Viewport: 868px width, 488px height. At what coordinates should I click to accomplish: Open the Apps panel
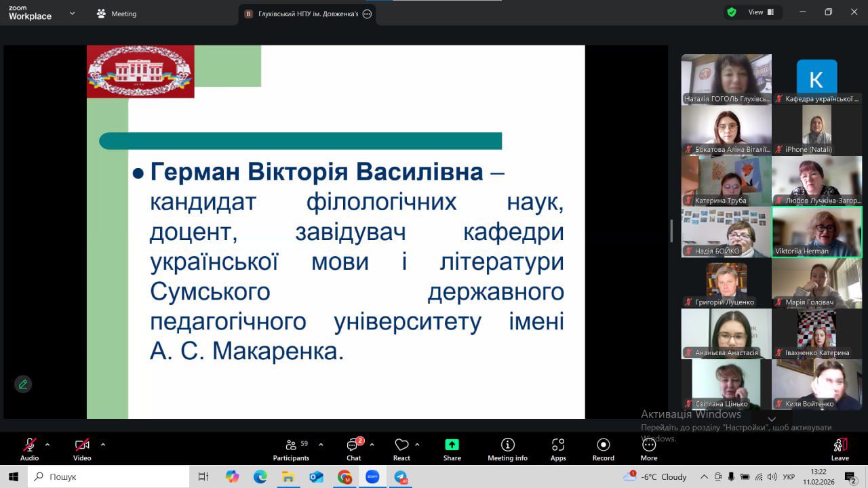(558, 449)
